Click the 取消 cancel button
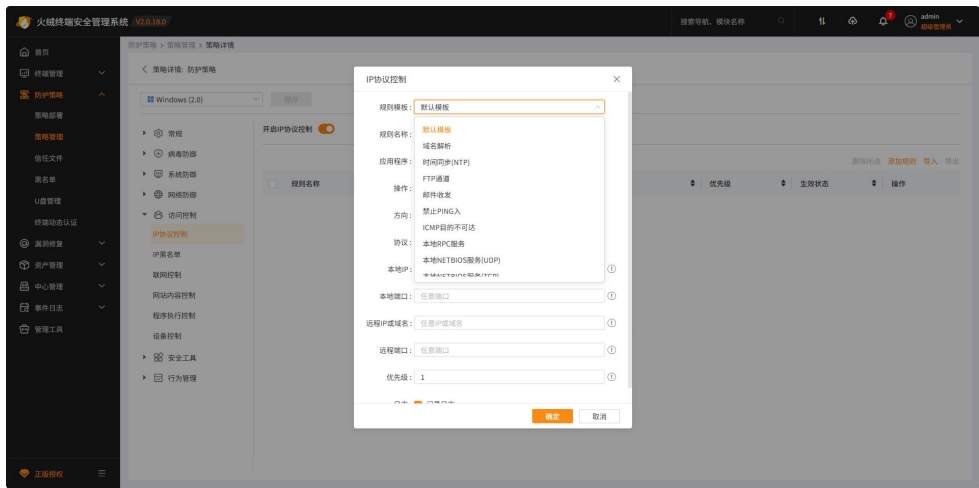Image resolution: width=979 pixels, height=488 pixels. point(599,417)
